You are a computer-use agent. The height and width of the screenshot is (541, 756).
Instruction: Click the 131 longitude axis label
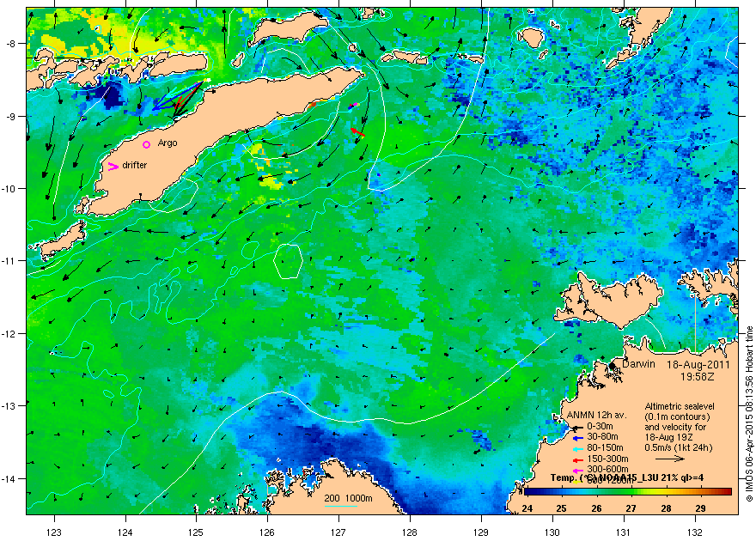pos(624,532)
